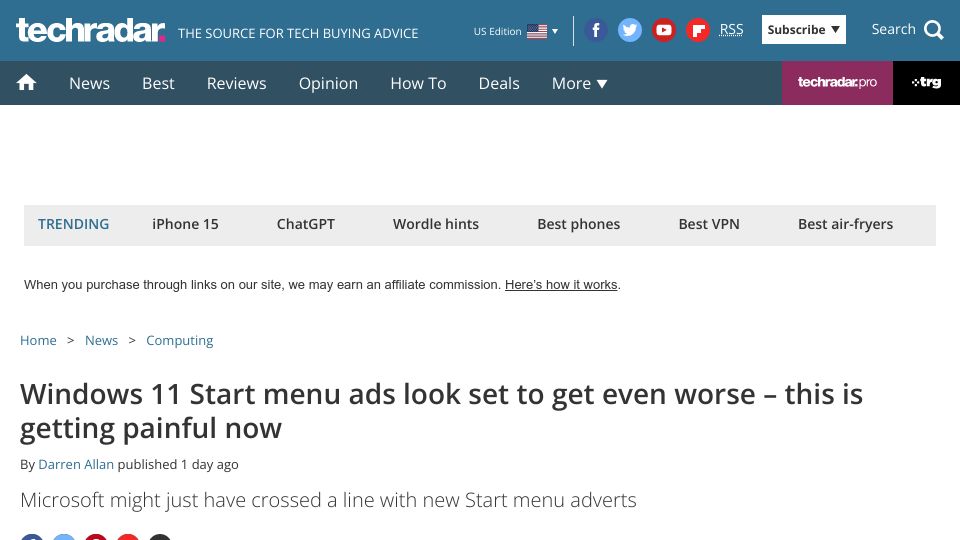This screenshot has height=540, width=960.
Task: Open the Opinion menu item
Action: click(x=328, y=83)
